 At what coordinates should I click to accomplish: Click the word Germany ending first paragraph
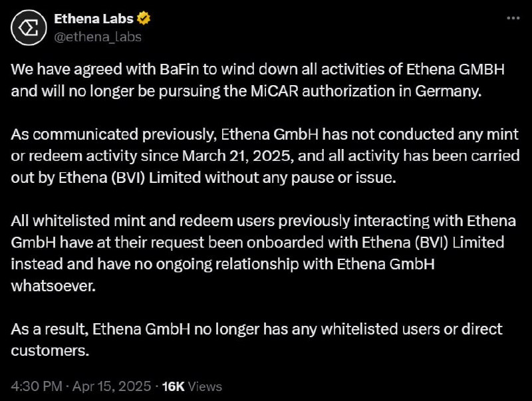(x=448, y=92)
